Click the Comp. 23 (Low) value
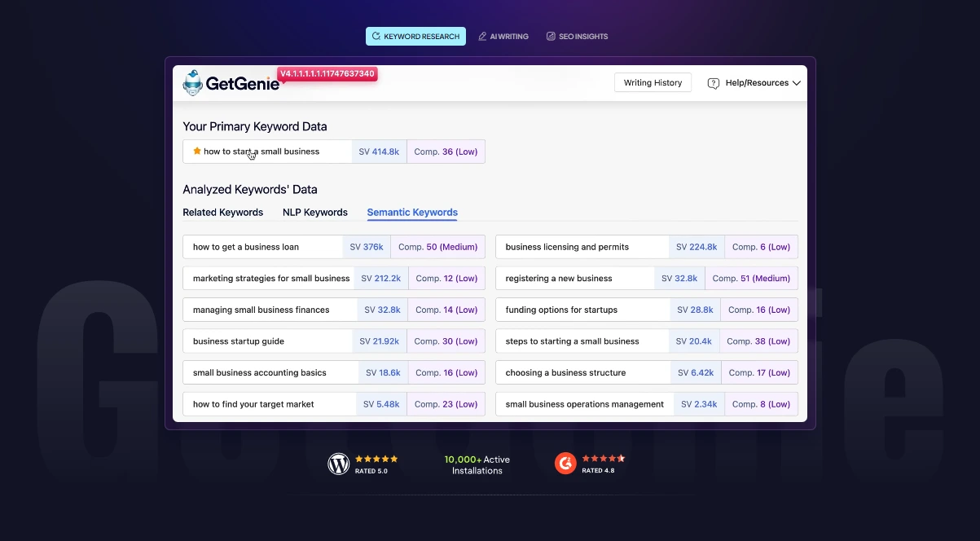 click(446, 404)
